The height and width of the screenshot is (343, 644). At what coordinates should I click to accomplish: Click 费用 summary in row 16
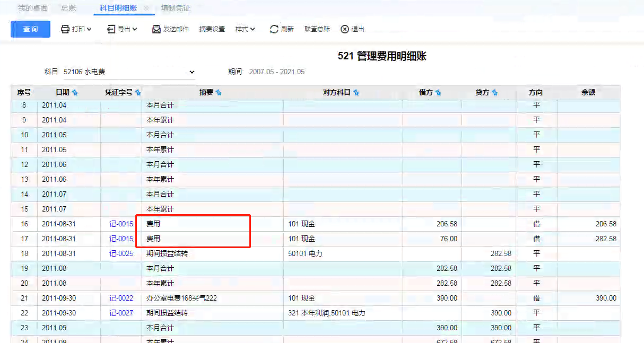[153, 224]
